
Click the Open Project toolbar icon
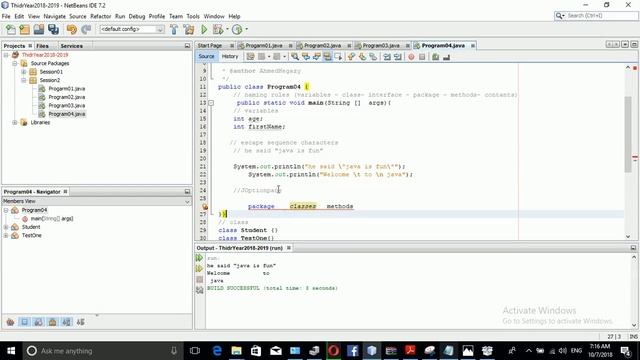point(39,29)
